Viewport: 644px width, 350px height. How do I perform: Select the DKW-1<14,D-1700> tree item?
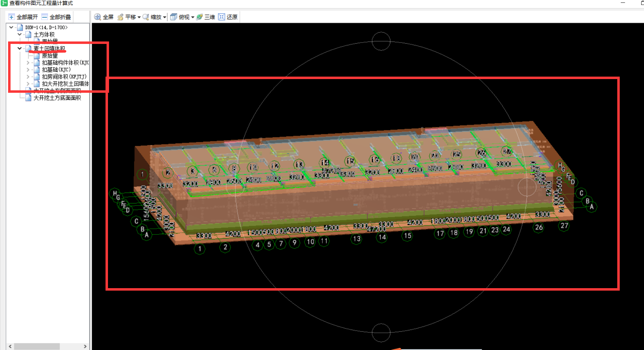coord(46,27)
